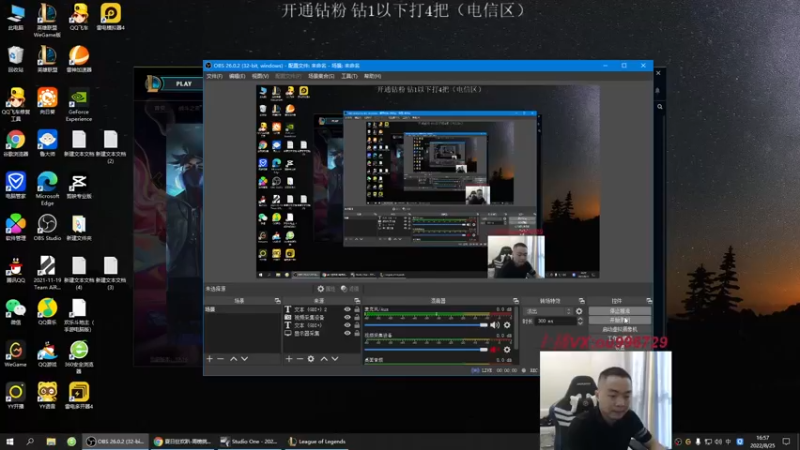800x450 pixels.
Task: Open the 雷神加速器 orange desktop icon
Action: (79, 59)
